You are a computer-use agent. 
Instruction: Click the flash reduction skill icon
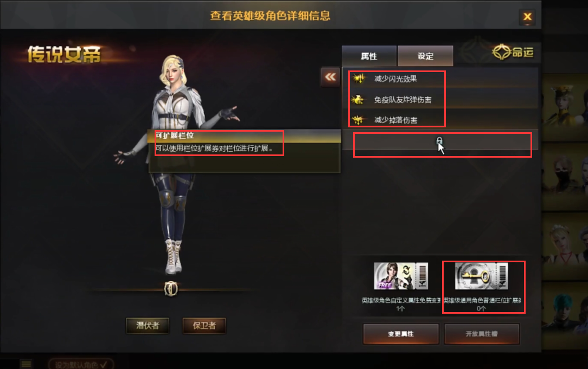tap(359, 78)
